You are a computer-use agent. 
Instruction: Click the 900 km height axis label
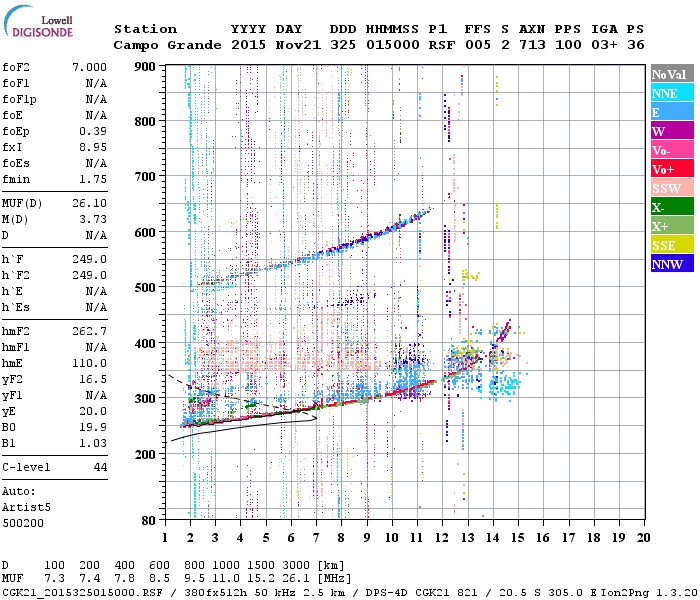click(145, 67)
